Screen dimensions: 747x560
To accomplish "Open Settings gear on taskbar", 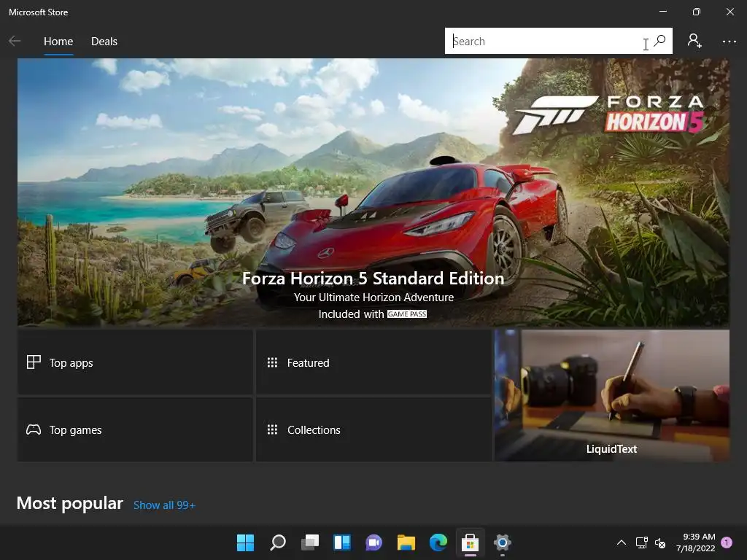I will tap(502, 542).
